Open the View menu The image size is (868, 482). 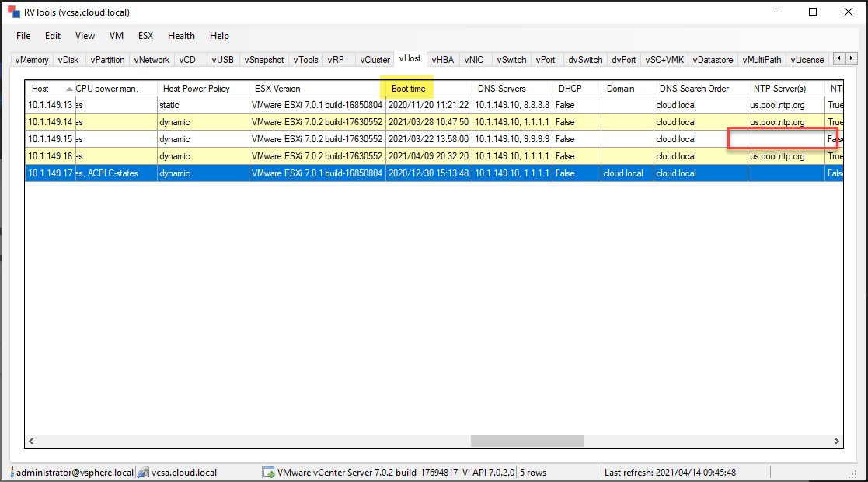click(85, 36)
